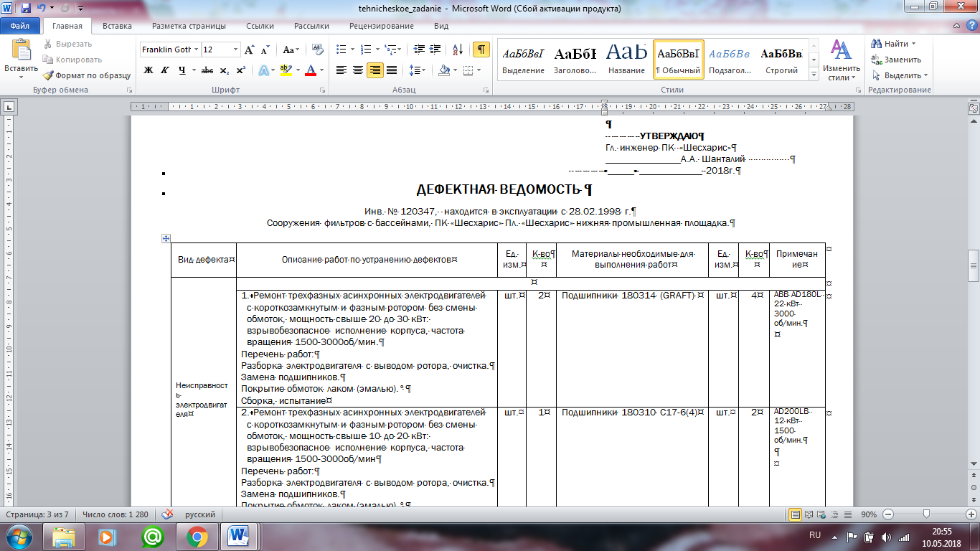Open Chrome from the Windows taskbar
This screenshot has width=980, height=551.
click(x=197, y=536)
